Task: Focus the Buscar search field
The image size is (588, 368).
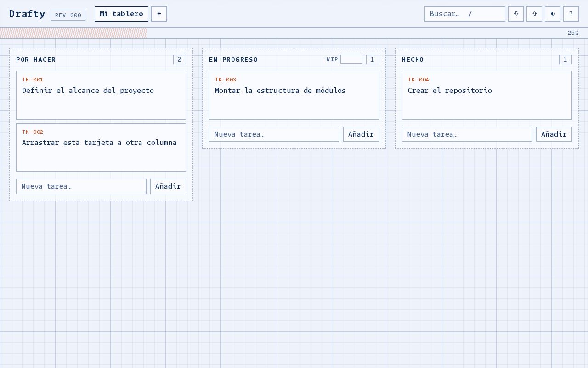Action: pyautogui.click(x=465, y=14)
